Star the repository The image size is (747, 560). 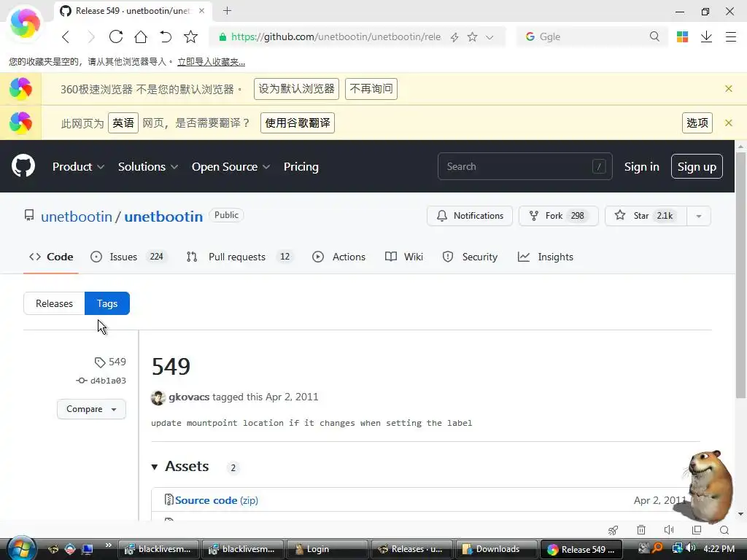coord(646,216)
